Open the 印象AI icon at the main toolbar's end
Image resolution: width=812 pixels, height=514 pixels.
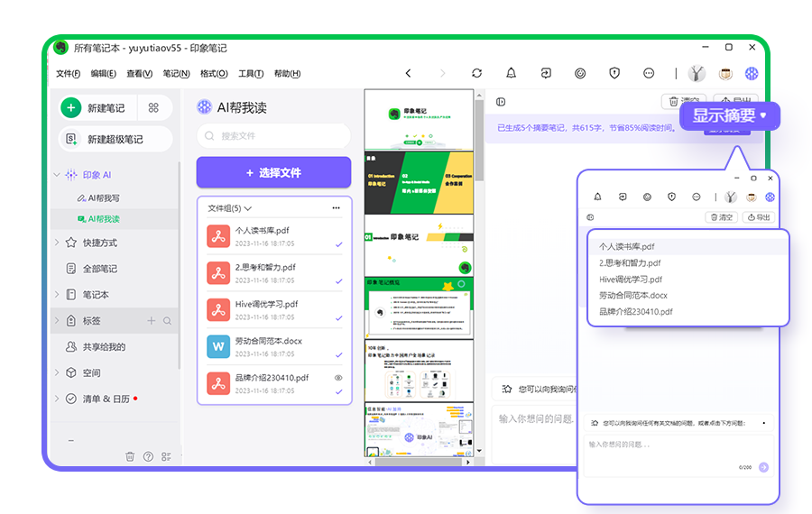[x=752, y=74]
